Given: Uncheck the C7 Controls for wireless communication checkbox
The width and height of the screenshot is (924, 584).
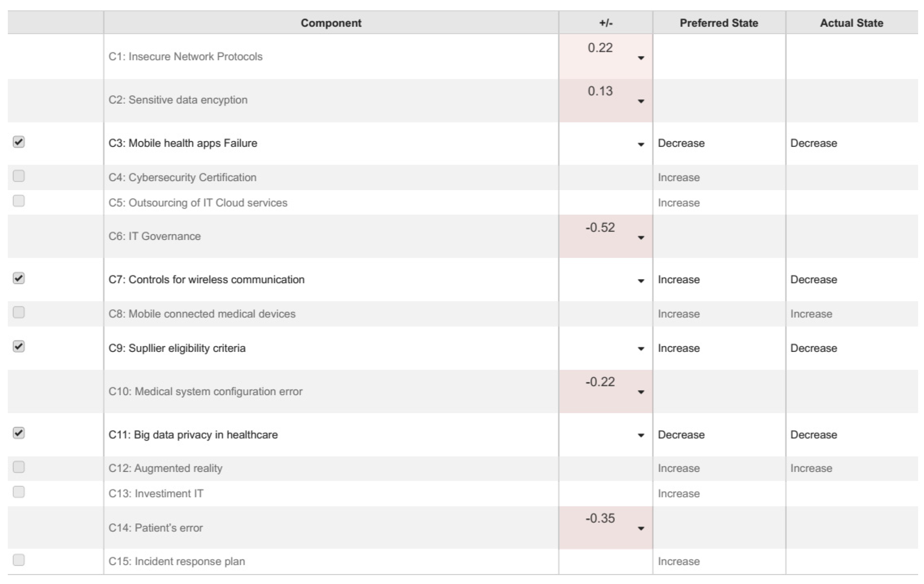Looking at the screenshot, I should [18, 278].
